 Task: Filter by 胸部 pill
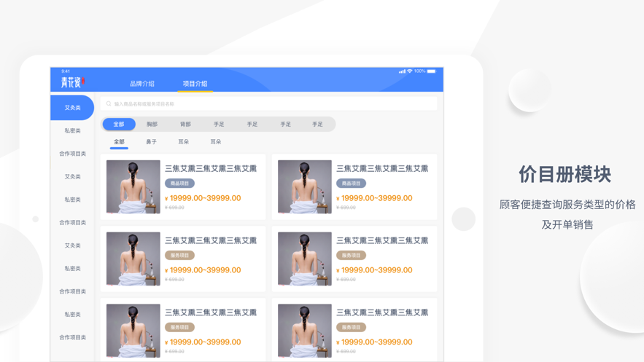click(152, 125)
